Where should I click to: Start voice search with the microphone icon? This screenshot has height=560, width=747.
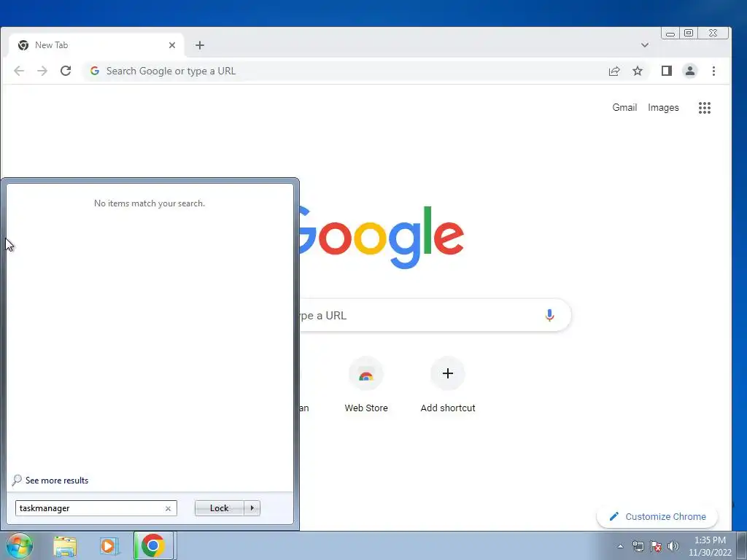[549, 315]
